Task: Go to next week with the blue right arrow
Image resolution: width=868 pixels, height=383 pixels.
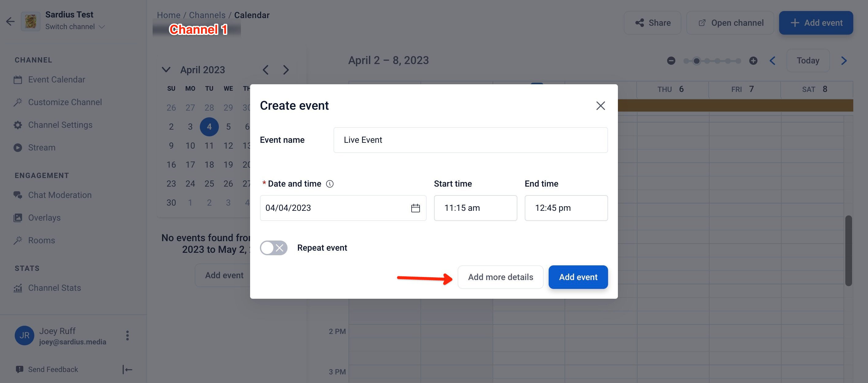Action: point(844,61)
